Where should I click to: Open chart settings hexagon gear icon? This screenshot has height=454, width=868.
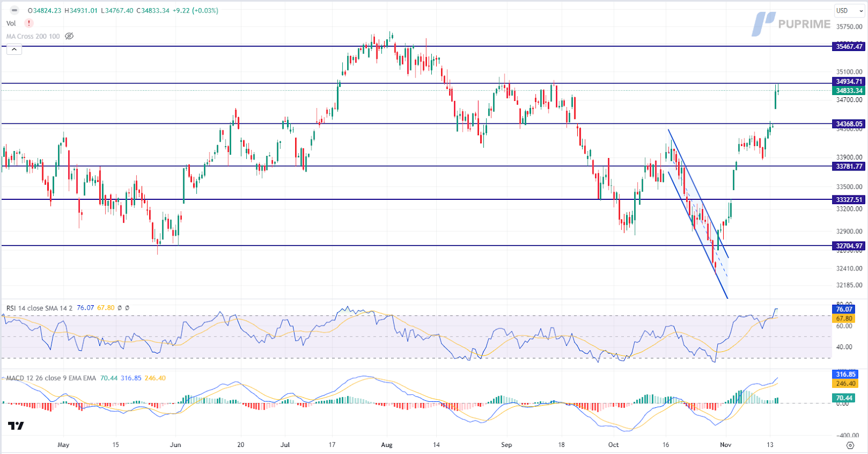coord(850,445)
